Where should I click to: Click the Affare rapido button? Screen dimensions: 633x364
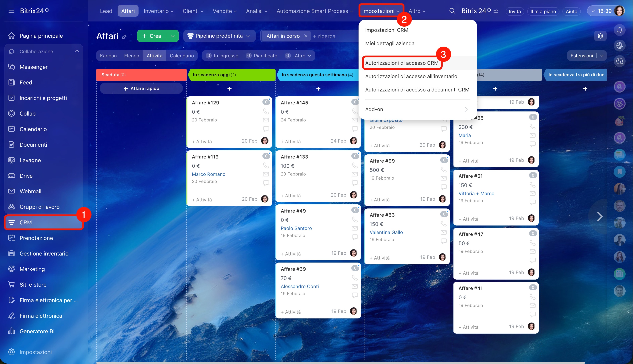click(141, 89)
